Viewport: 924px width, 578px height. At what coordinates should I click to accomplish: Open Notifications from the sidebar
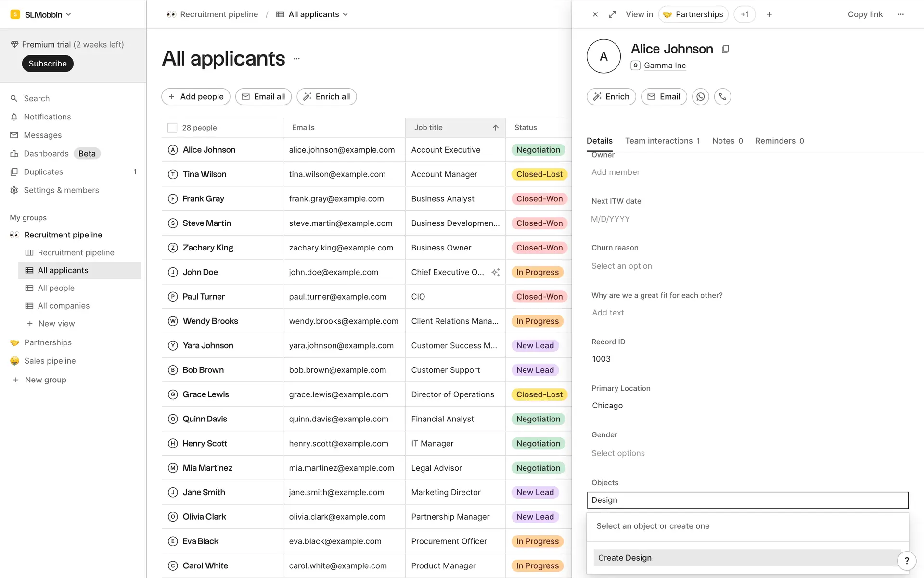point(47,117)
